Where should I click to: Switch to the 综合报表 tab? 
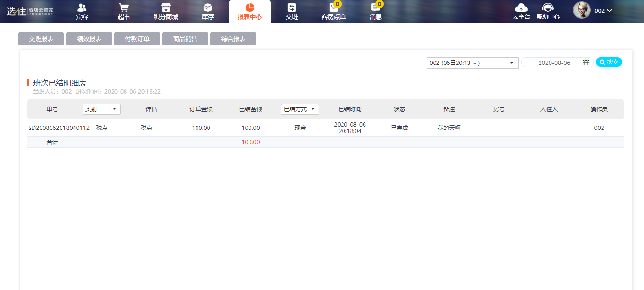pyautogui.click(x=233, y=39)
